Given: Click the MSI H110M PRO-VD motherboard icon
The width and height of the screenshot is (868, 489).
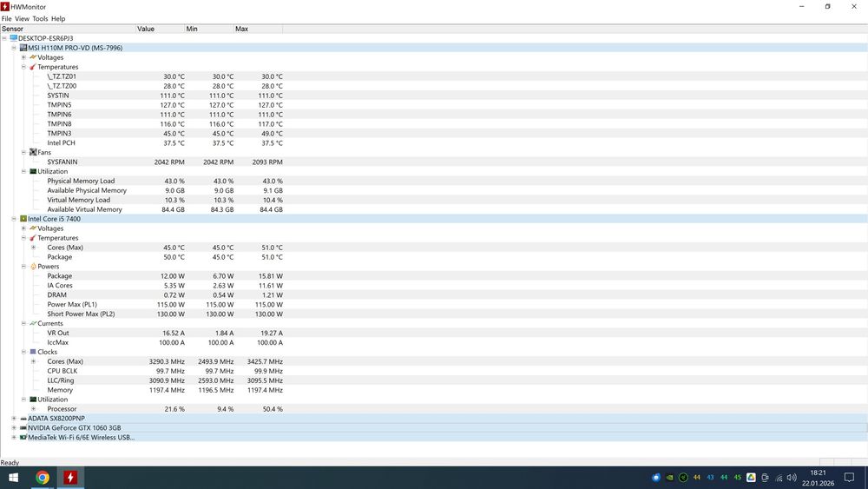Looking at the screenshot, I should click(23, 48).
